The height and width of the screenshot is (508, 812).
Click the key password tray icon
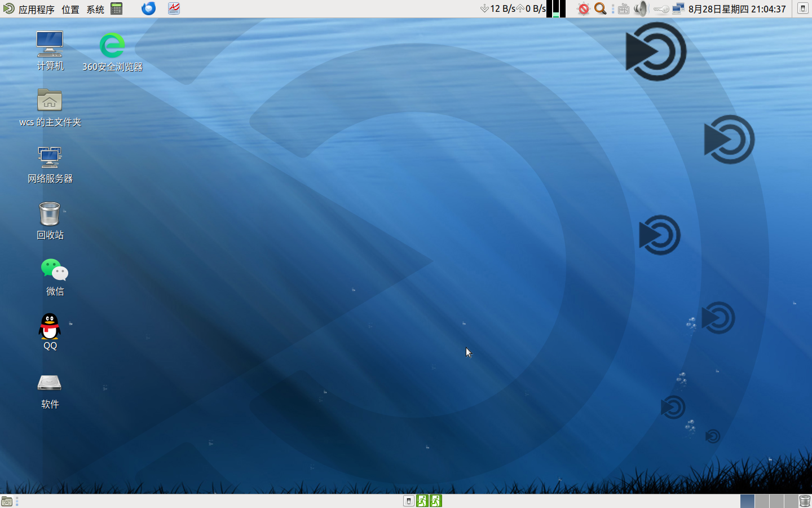tap(661, 9)
